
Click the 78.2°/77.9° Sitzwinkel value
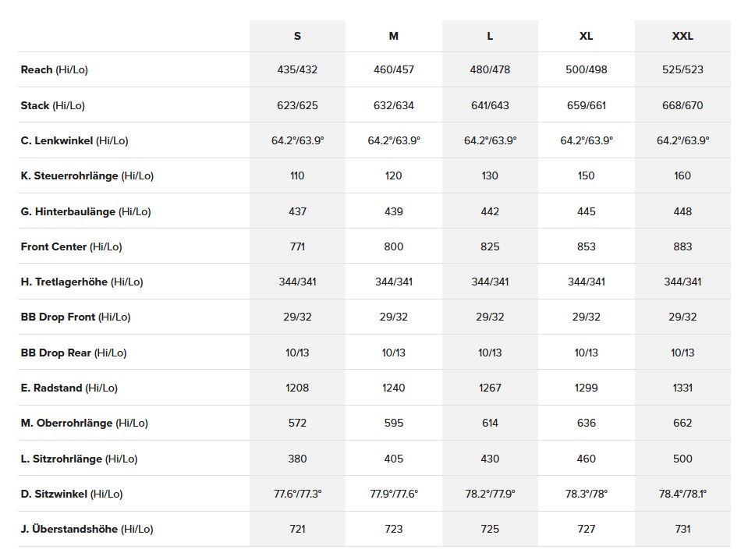490,494
